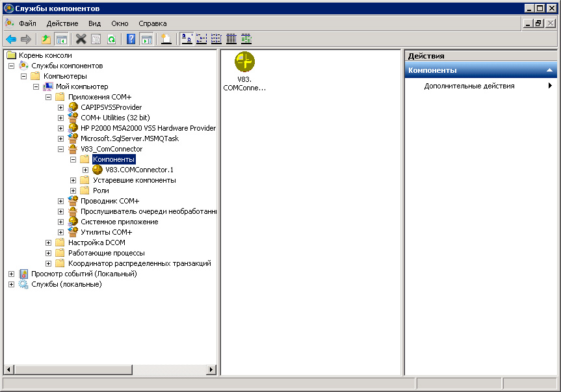Image resolution: width=561 pixels, height=392 pixels.
Task: Select the highlighted Компоненты folder
Action: coord(114,159)
